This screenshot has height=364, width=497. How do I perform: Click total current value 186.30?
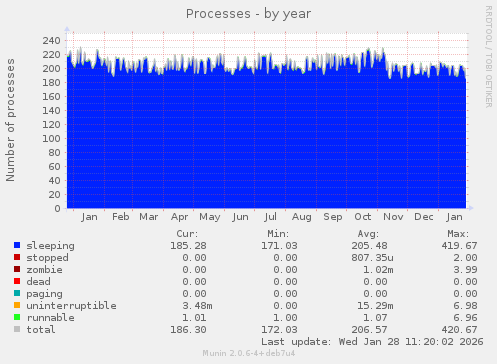(188, 330)
